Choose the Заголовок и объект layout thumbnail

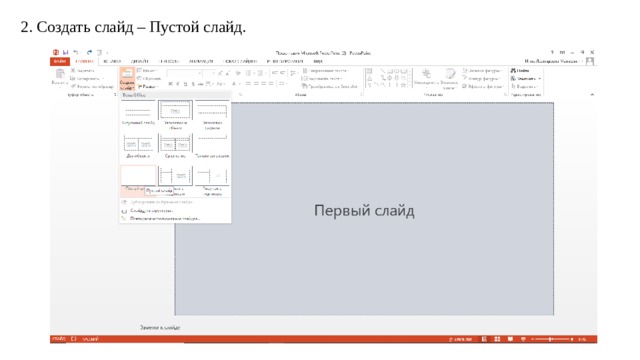(x=175, y=115)
